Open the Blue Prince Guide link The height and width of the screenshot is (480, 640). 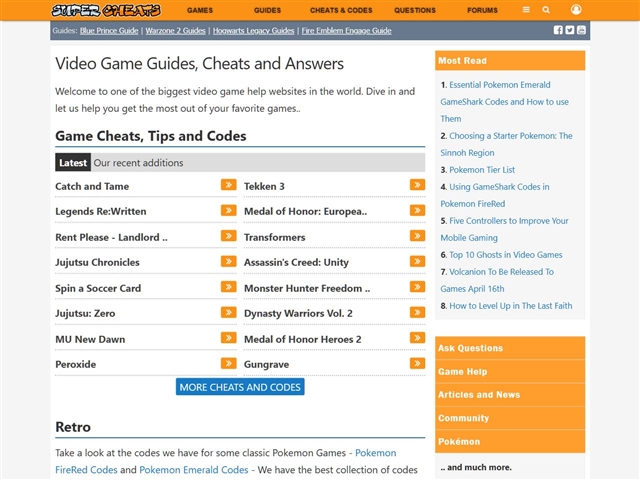109,31
